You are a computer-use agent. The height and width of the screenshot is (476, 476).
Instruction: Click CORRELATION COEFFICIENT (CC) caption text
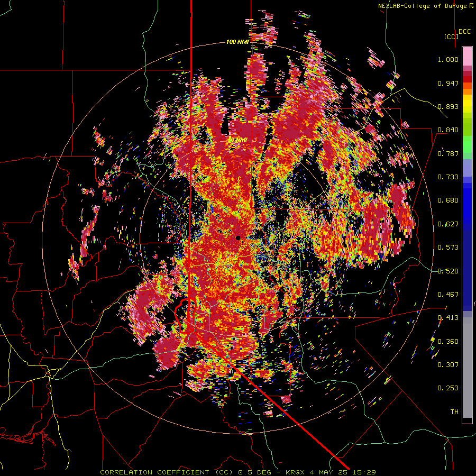(x=166, y=472)
